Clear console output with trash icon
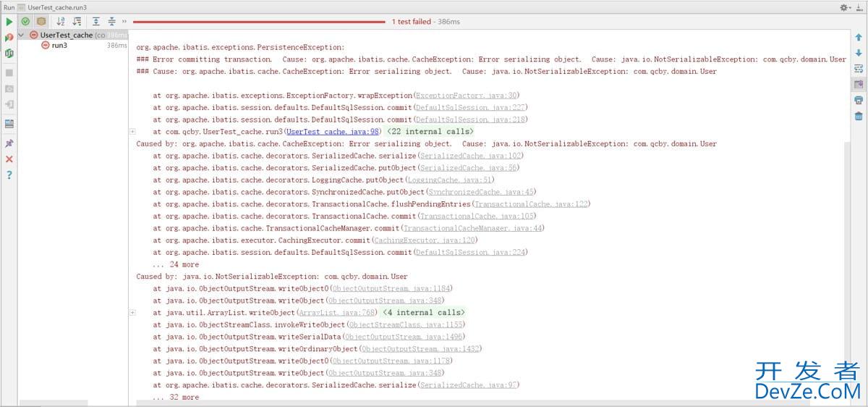This screenshot has height=407, width=868. pos(859,116)
